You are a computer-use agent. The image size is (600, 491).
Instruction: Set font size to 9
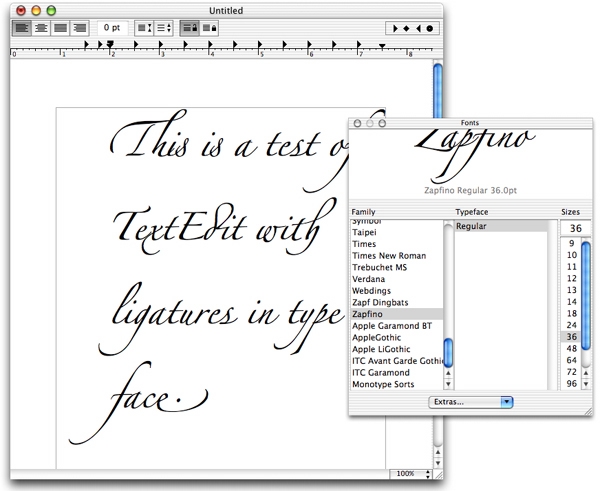571,243
